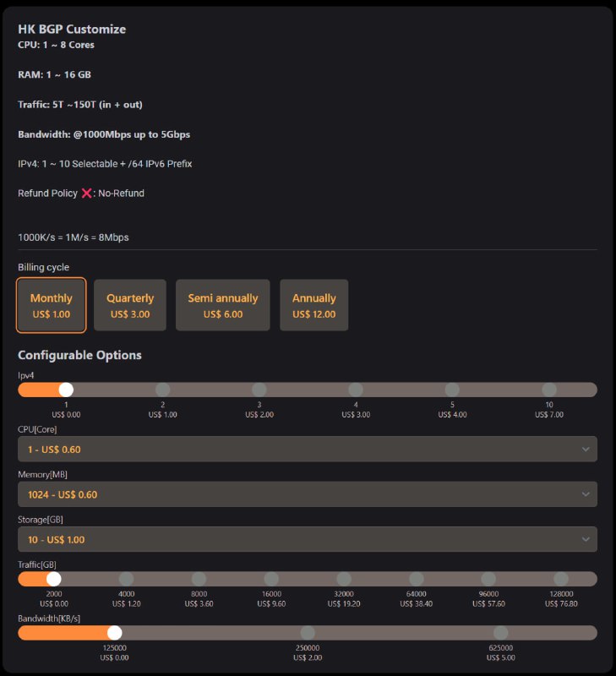Choose the Quarterly US$ 3.00 billing cycle

tap(130, 305)
